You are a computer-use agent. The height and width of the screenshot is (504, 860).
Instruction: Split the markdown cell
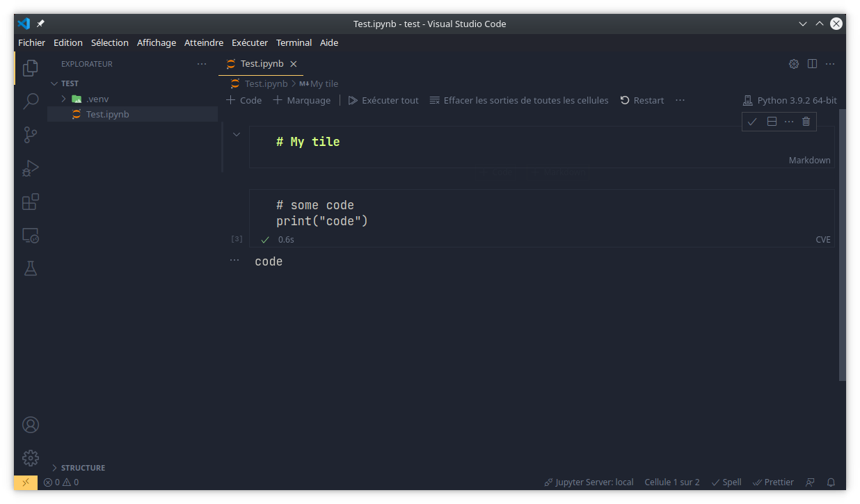772,122
